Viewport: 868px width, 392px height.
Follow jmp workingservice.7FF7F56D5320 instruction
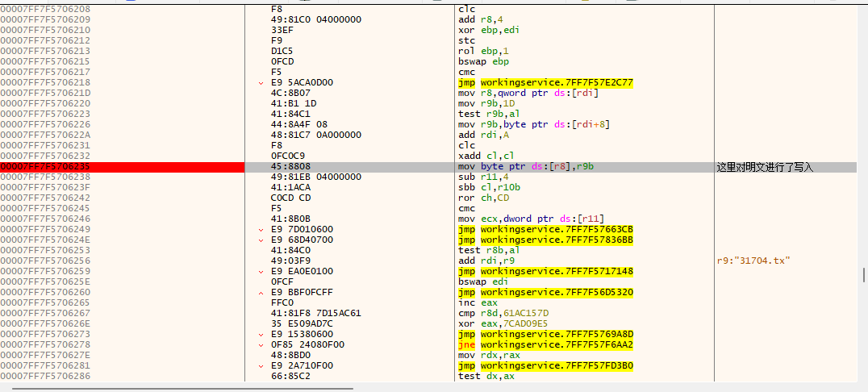[x=546, y=292]
